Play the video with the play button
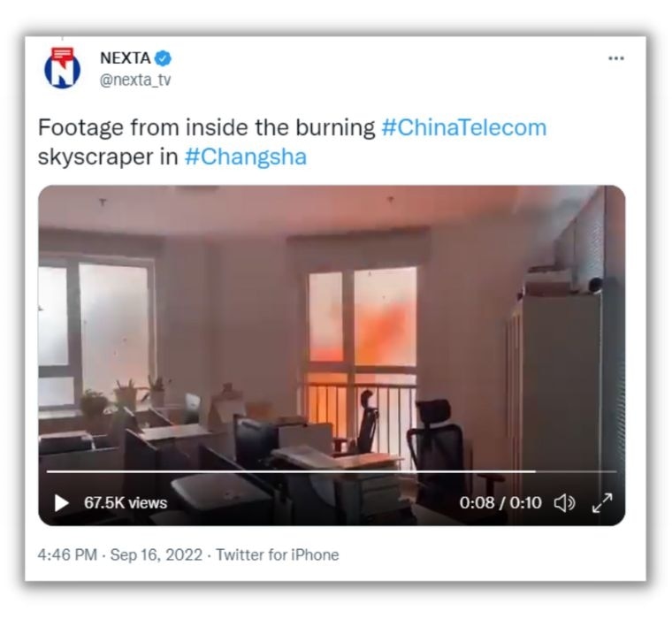Screen dimensions: 672x619 pyautogui.click(x=62, y=503)
